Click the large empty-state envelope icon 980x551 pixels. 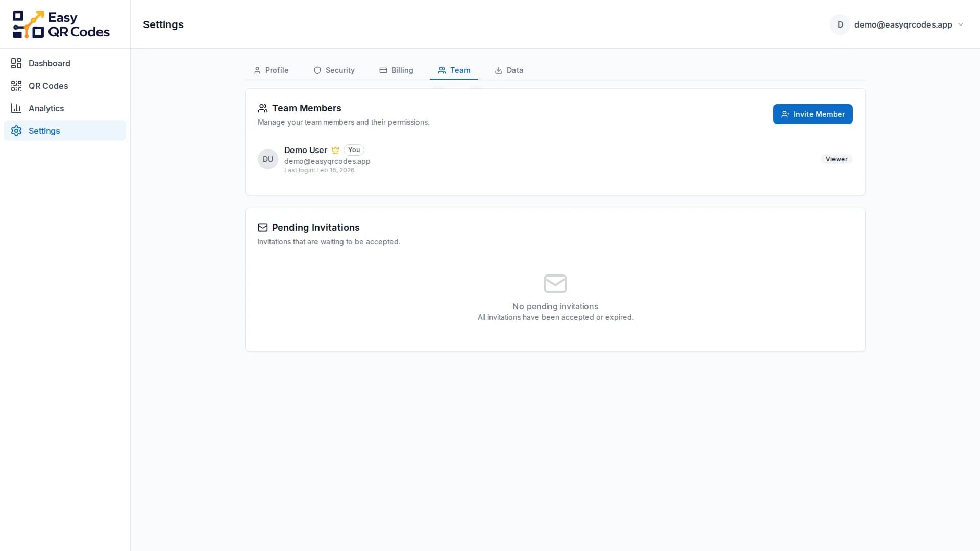coord(555,284)
